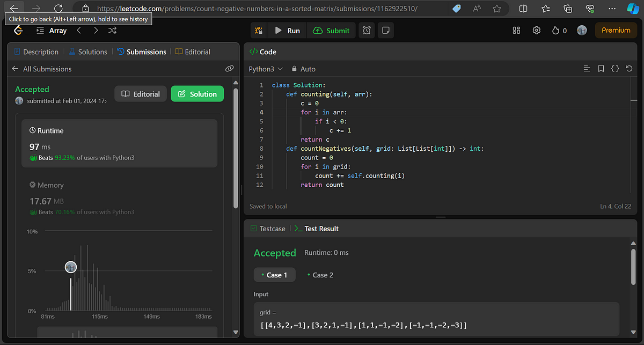Click the 'return count' code line

pos(322,185)
